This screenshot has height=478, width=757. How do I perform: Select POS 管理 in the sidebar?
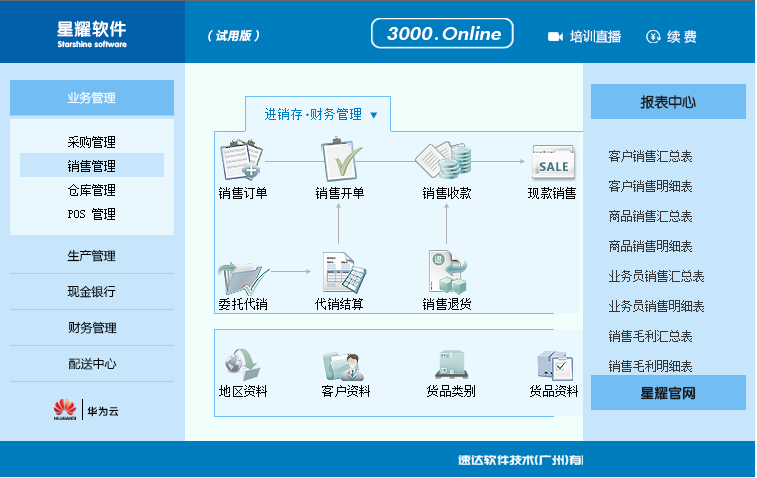click(x=92, y=214)
